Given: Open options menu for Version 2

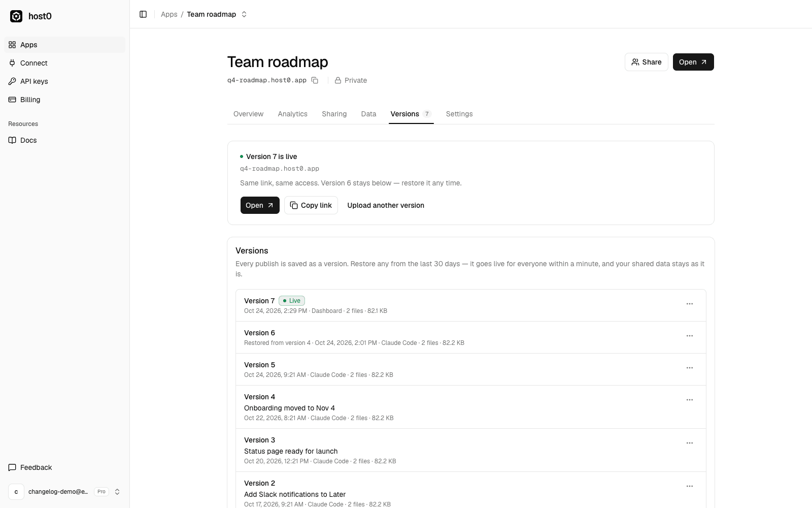Looking at the screenshot, I should point(690,486).
